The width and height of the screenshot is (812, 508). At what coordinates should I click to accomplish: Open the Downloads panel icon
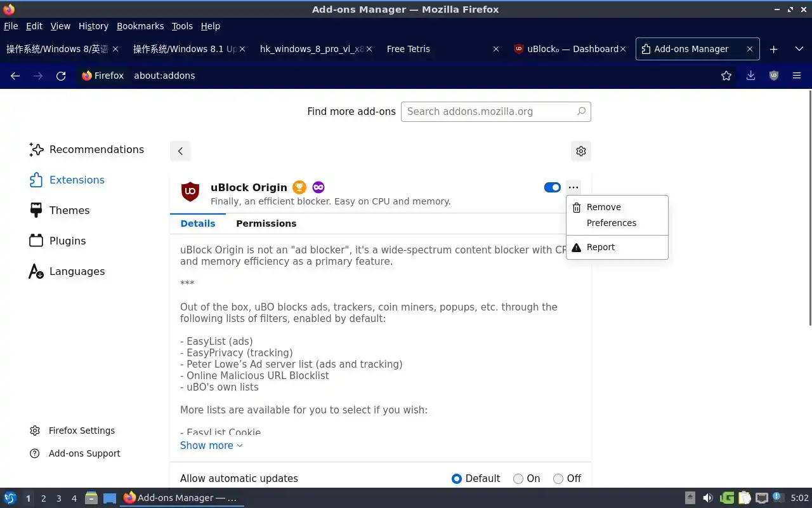click(750, 76)
